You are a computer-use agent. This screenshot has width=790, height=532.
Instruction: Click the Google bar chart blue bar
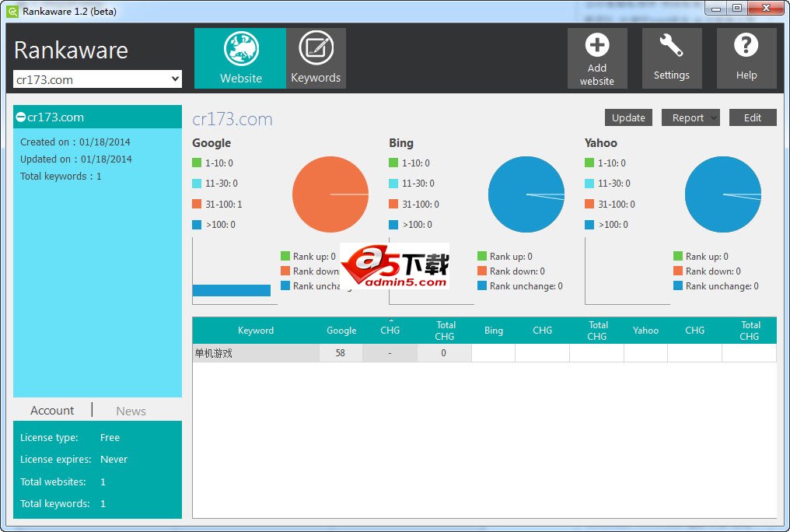(232, 290)
